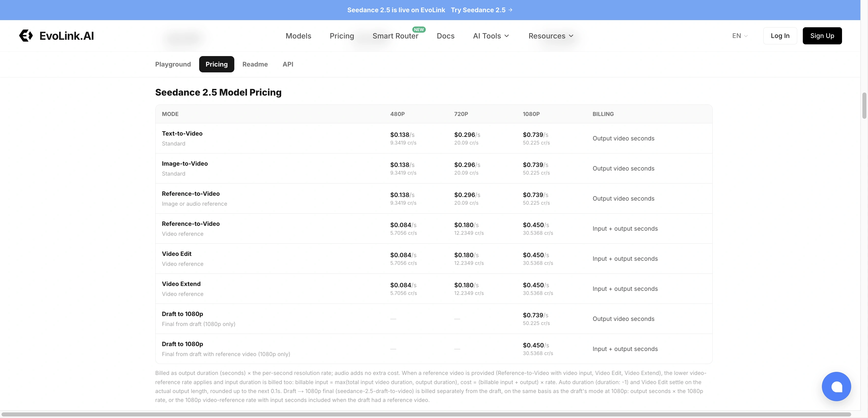868x418 pixels.
Task: Click the Video Edit mode name
Action: coord(177,254)
